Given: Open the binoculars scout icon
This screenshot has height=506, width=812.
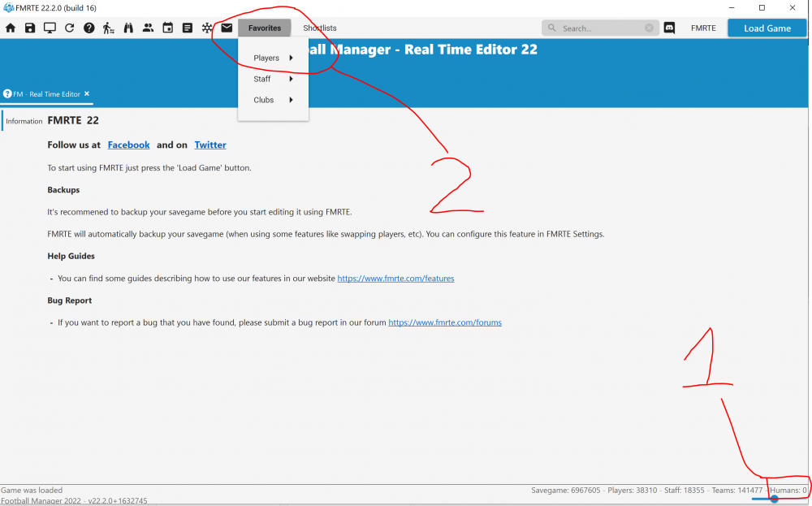Looking at the screenshot, I should point(128,28).
